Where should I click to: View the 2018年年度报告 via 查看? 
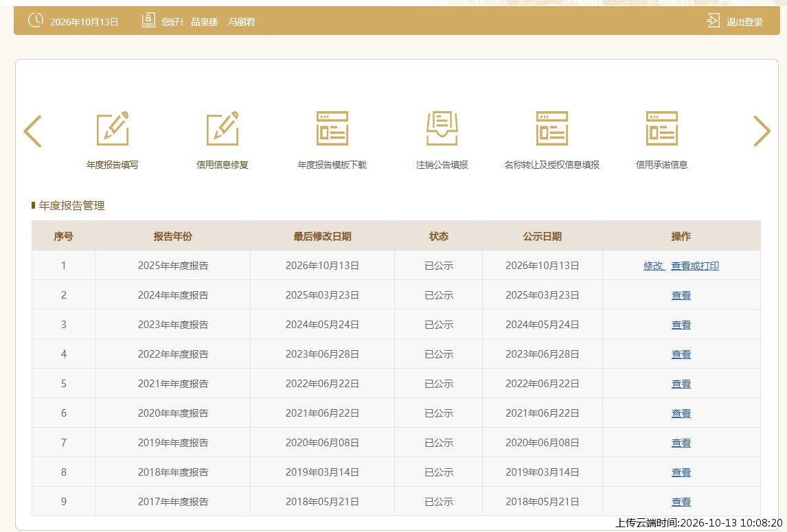point(681,472)
